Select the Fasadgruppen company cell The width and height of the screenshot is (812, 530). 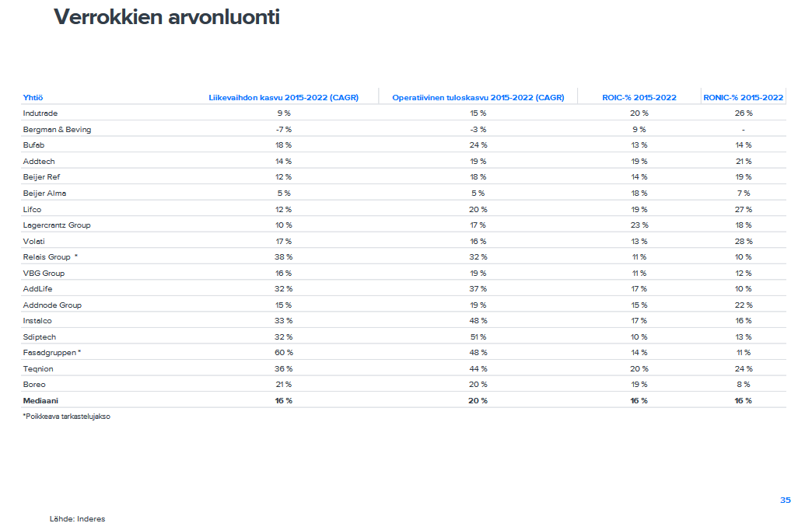point(50,352)
